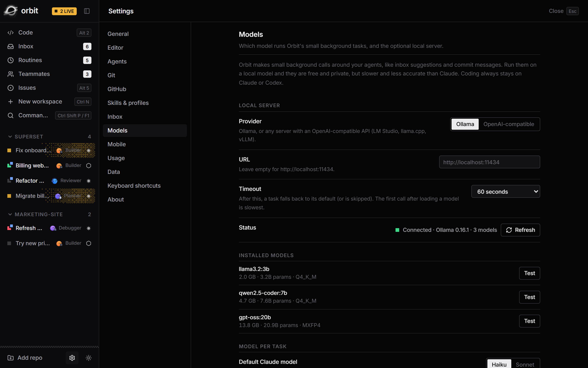Open the Inbox tray icon in sidebar
The width and height of the screenshot is (588, 368).
click(10, 46)
